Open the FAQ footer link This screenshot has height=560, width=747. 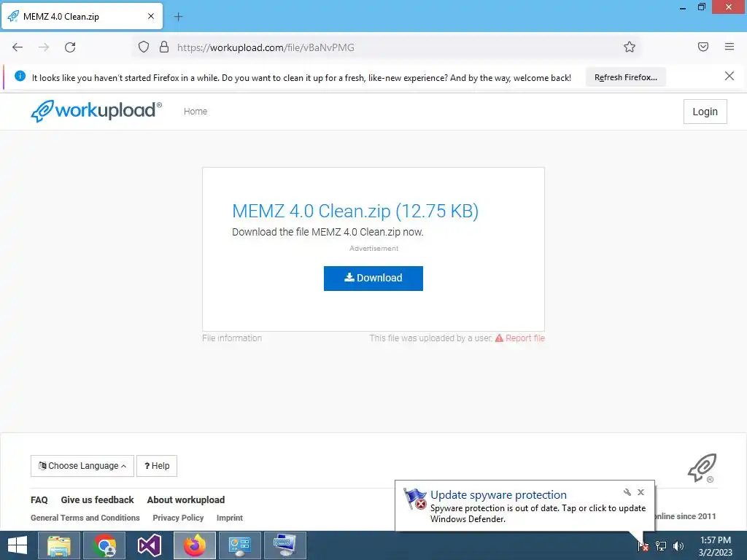(x=39, y=500)
